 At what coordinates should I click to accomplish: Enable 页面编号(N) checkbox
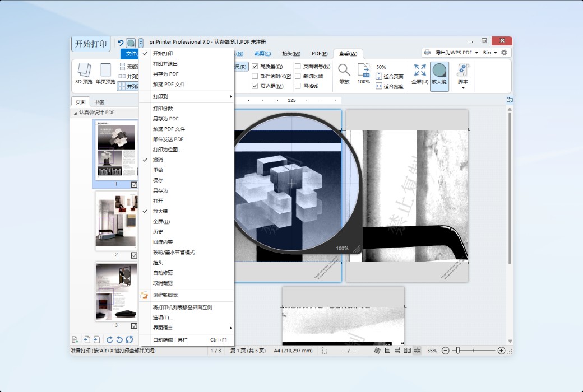[298, 66]
